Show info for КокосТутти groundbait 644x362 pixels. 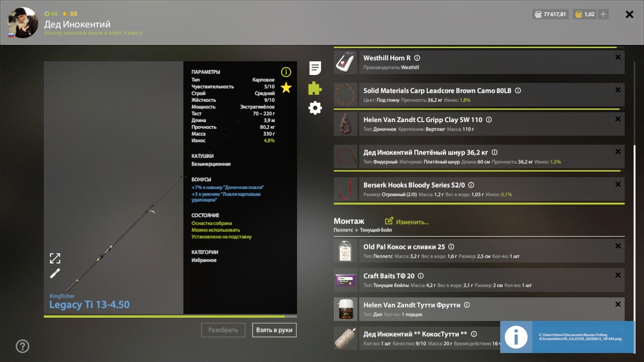pyautogui.click(x=474, y=334)
